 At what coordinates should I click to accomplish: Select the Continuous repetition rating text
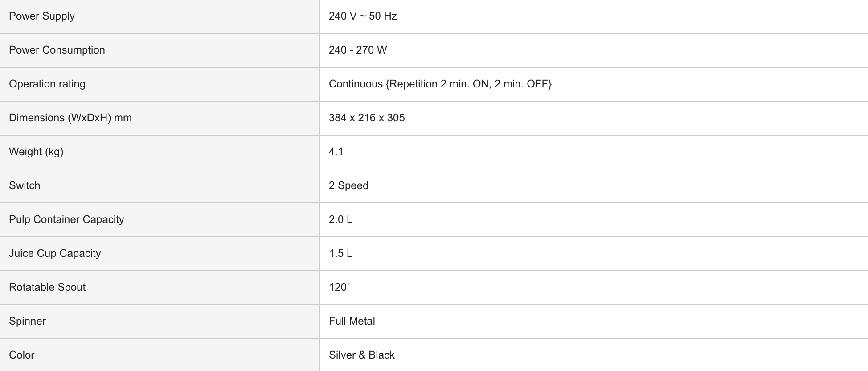coord(440,84)
